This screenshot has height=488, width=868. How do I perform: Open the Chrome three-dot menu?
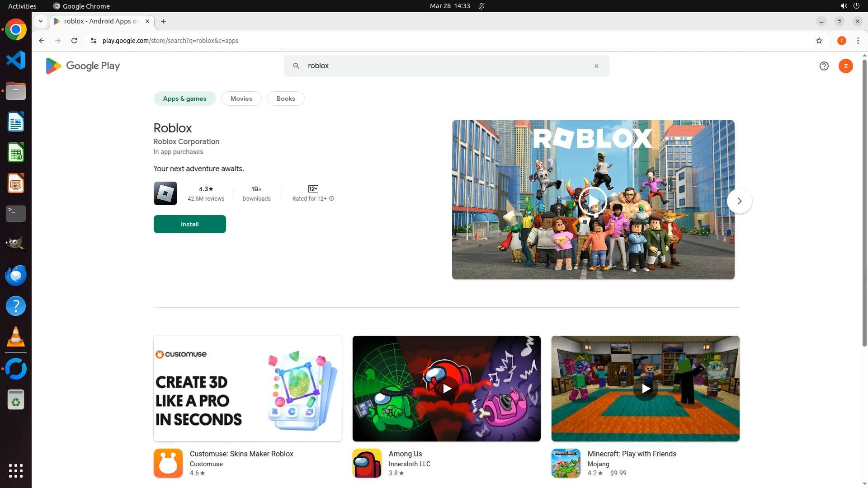tap(858, 41)
